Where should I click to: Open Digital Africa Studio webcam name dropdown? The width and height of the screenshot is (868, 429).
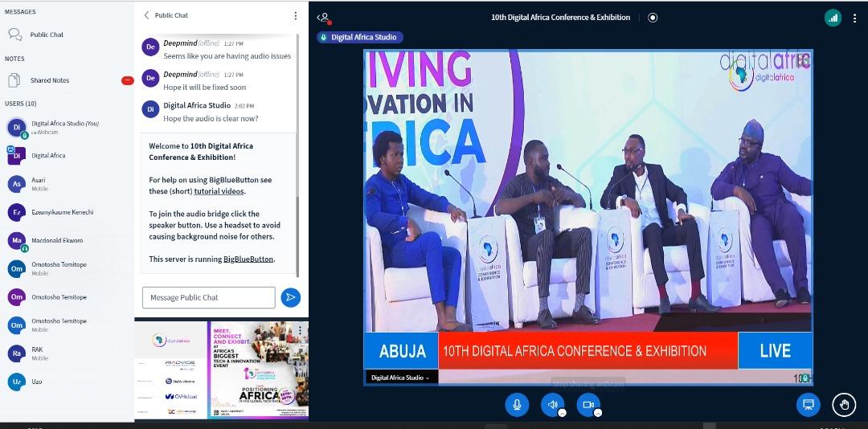point(401,378)
